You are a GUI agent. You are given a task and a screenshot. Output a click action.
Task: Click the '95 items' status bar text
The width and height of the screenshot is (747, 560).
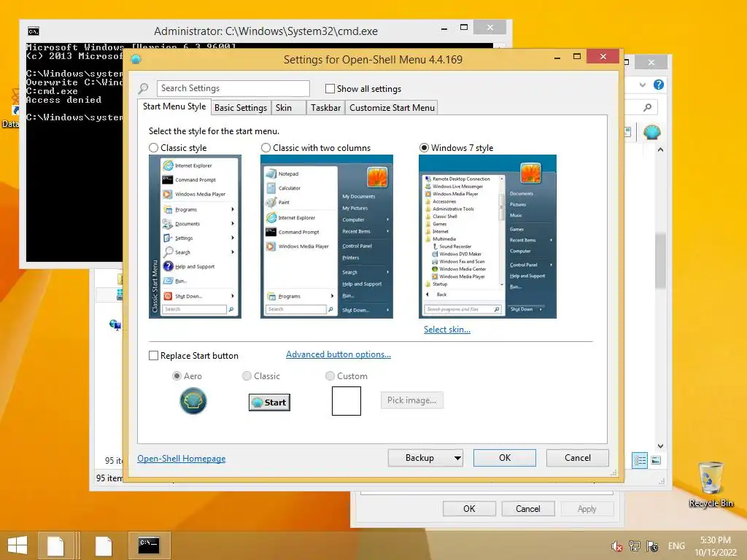tap(109, 478)
